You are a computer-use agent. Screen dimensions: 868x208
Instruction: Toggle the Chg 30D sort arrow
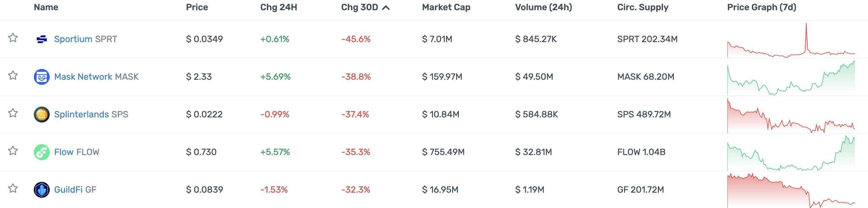(x=386, y=8)
